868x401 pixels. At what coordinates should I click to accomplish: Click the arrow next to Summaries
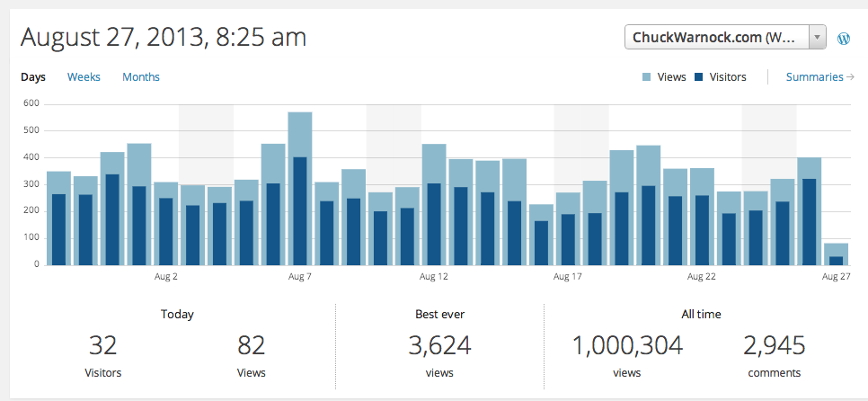click(850, 77)
